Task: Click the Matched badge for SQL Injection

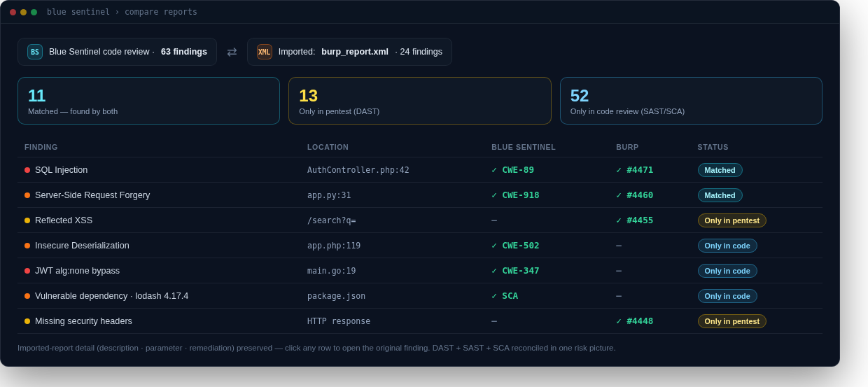Action: [x=720, y=170]
